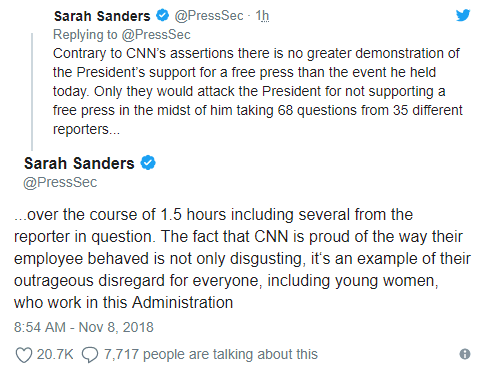Open tweet via 8:54 AM - Nov 8, 2018 timestamp

point(84,327)
